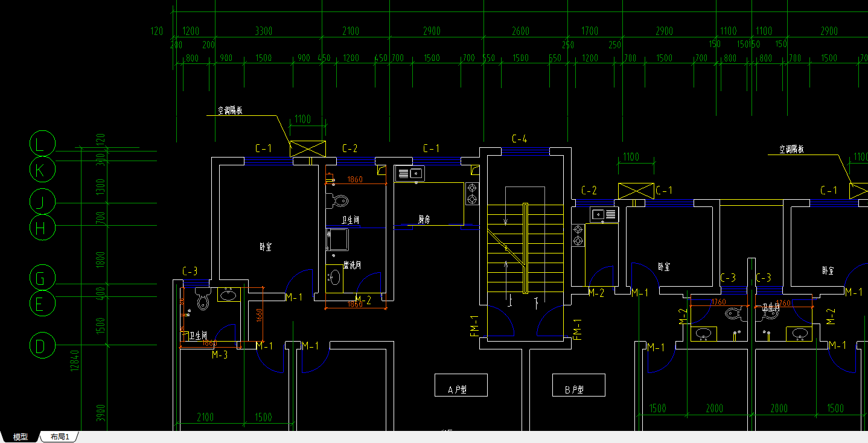Select the toilet symbol below C-3 at axis G
The height and width of the screenshot is (443, 868).
pos(203,300)
